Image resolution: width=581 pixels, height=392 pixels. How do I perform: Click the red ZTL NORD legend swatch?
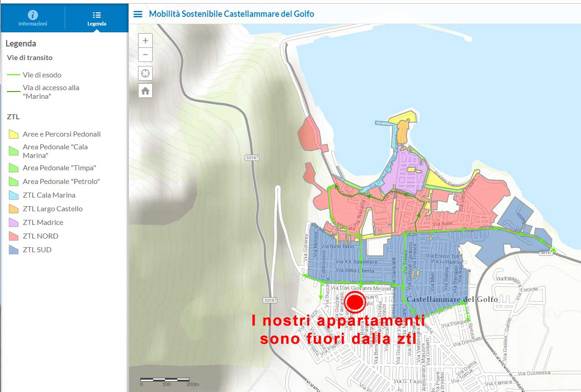(x=14, y=236)
